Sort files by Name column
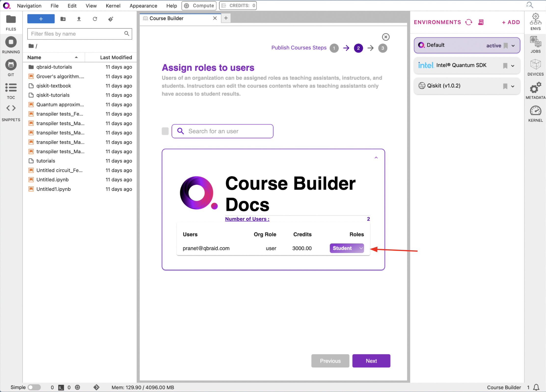 (54, 57)
